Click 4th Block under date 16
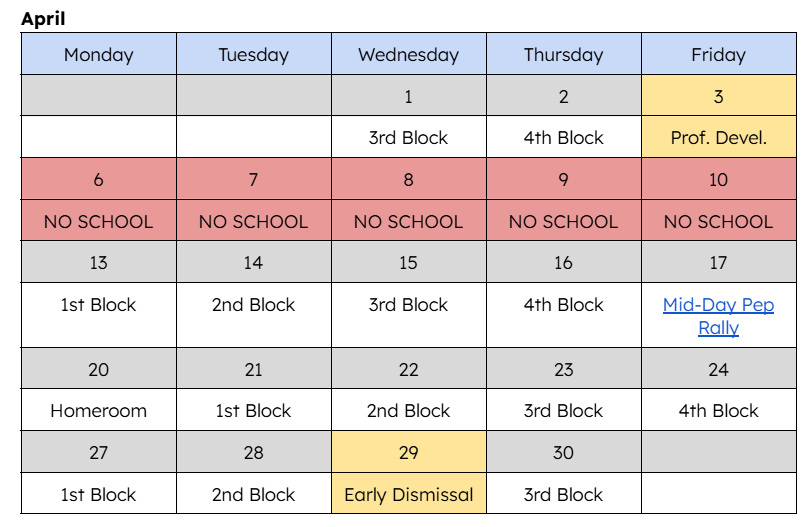Screen dimensions: 809x527 (563, 305)
